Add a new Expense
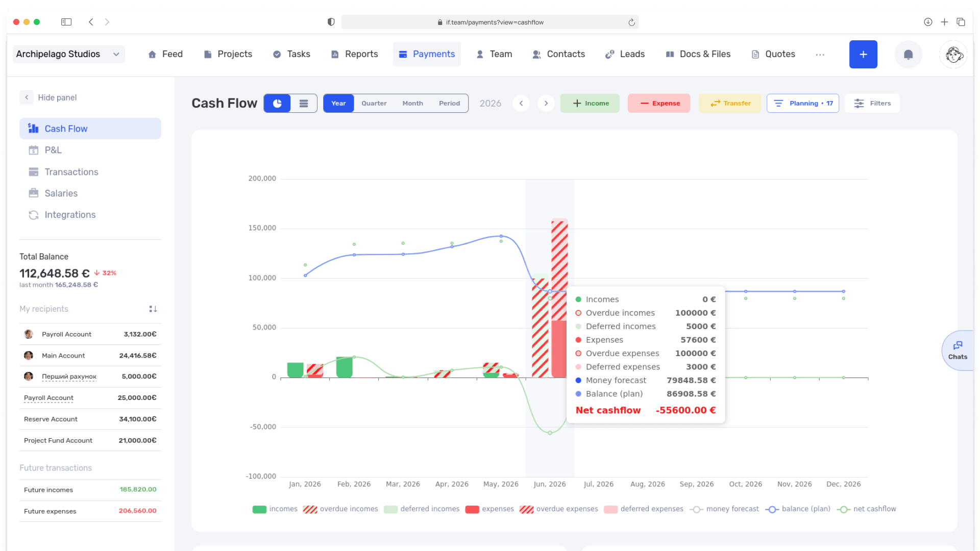 click(x=659, y=103)
